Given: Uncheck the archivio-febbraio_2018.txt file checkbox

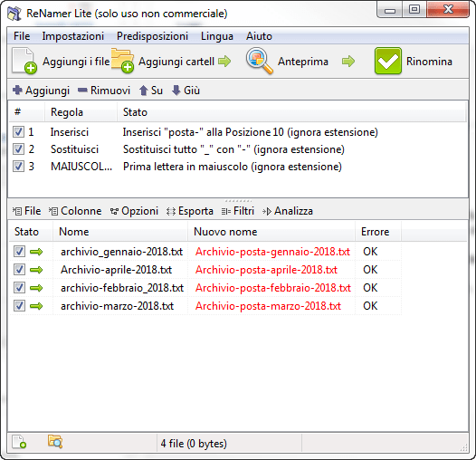Looking at the screenshot, I should pyautogui.click(x=19, y=288).
